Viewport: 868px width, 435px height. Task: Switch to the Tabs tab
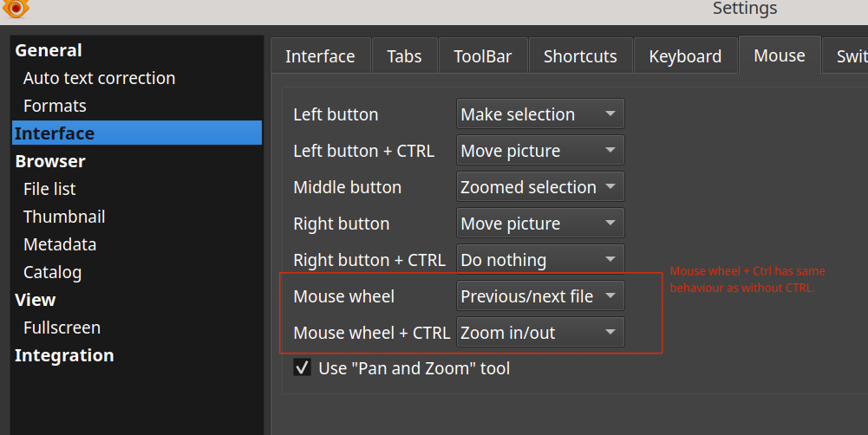pos(404,57)
